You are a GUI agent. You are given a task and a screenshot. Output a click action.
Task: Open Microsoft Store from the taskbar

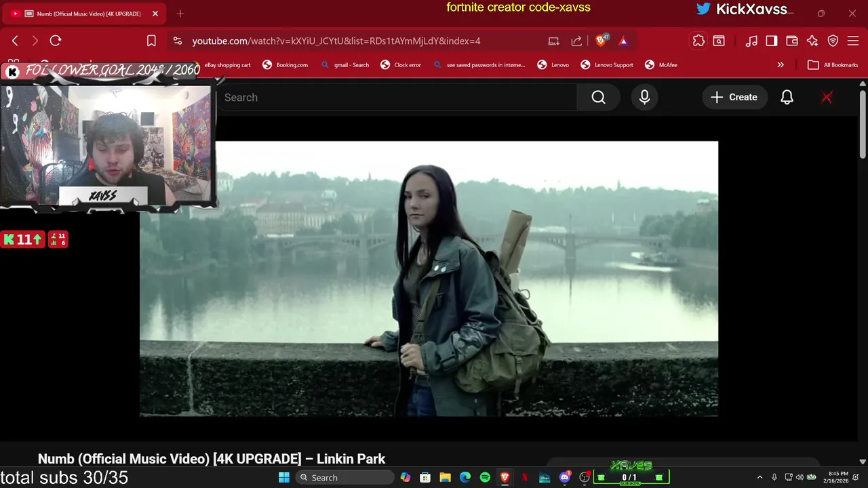pos(425,478)
